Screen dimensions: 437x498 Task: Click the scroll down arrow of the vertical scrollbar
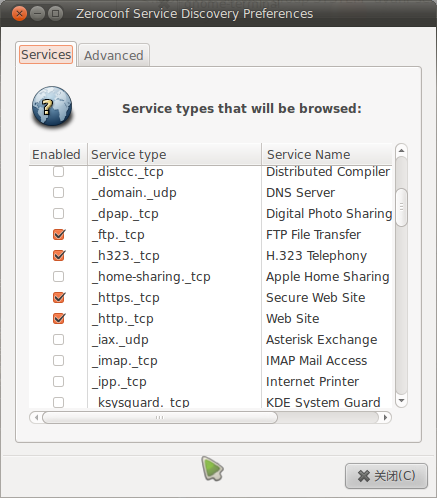401,400
